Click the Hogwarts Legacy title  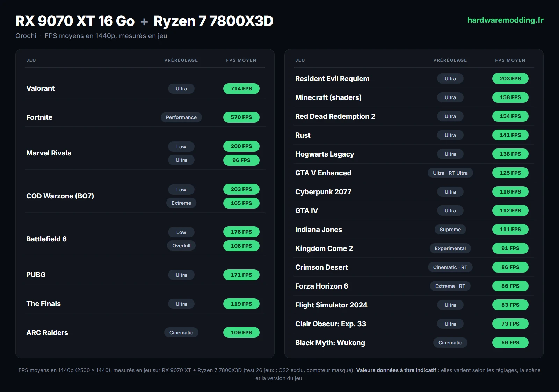click(325, 154)
